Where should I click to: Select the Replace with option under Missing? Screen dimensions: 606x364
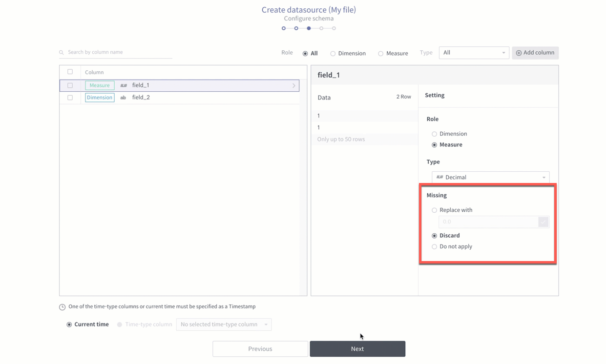(434, 210)
